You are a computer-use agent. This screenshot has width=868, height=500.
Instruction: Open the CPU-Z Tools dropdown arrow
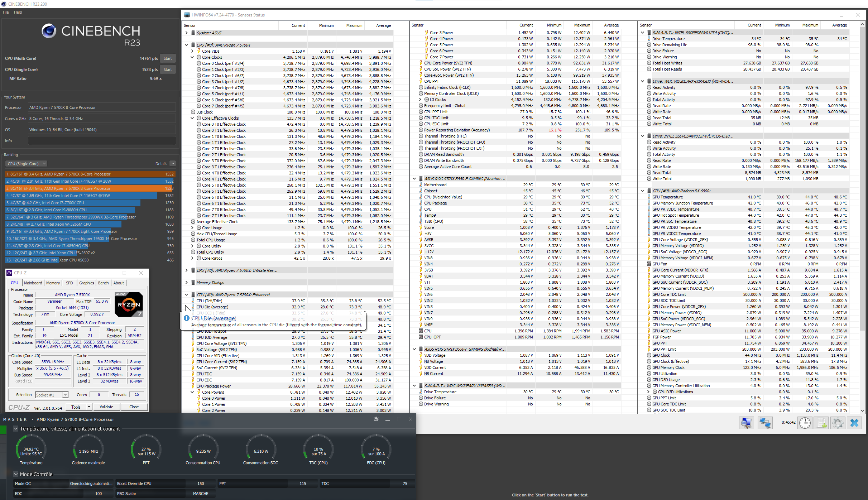pos(89,407)
